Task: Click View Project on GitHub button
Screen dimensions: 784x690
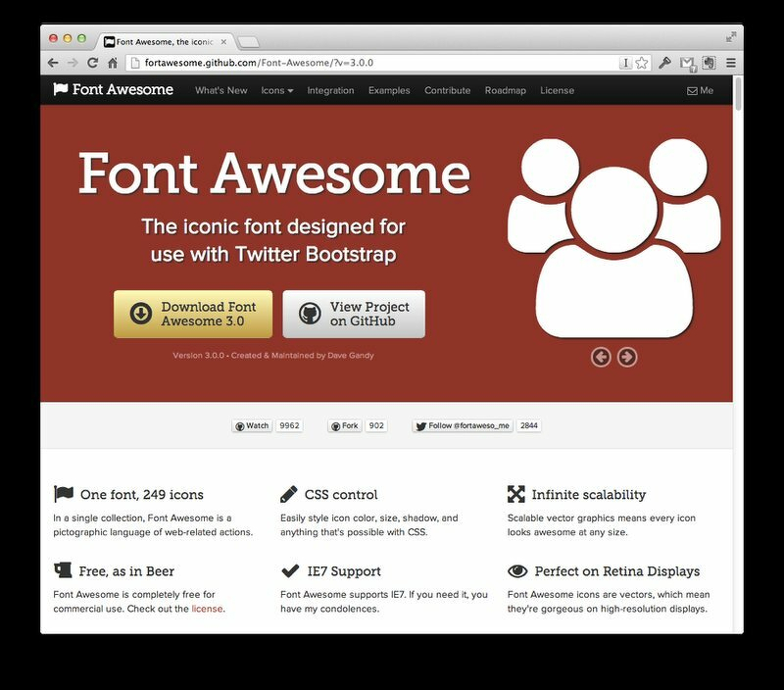Action: pos(354,314)
